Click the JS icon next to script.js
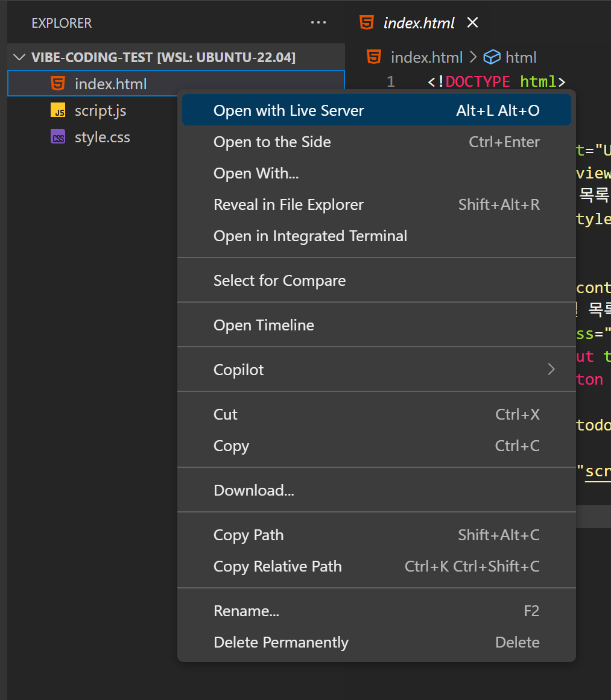 tap(58, 111)
